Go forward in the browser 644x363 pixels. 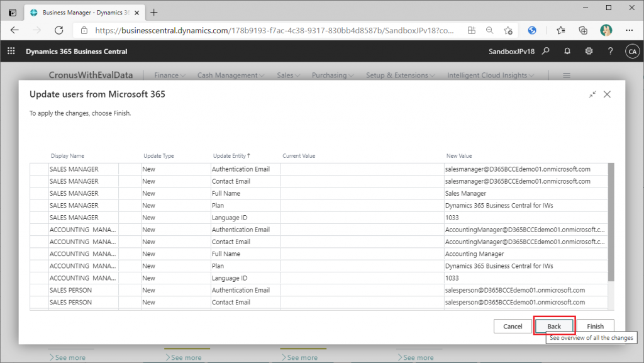(37, 30)
